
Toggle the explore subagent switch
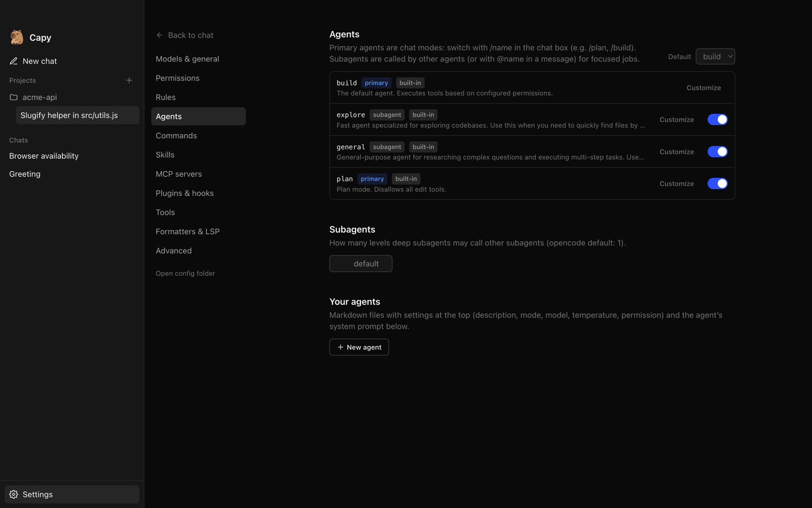click(717, 119)
